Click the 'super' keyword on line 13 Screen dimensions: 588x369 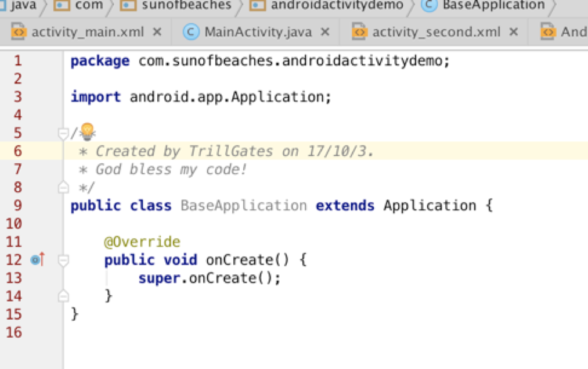159,278
